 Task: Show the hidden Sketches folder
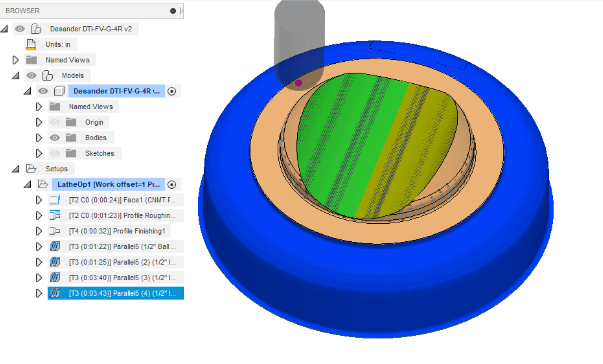click(x=55, y=153)
